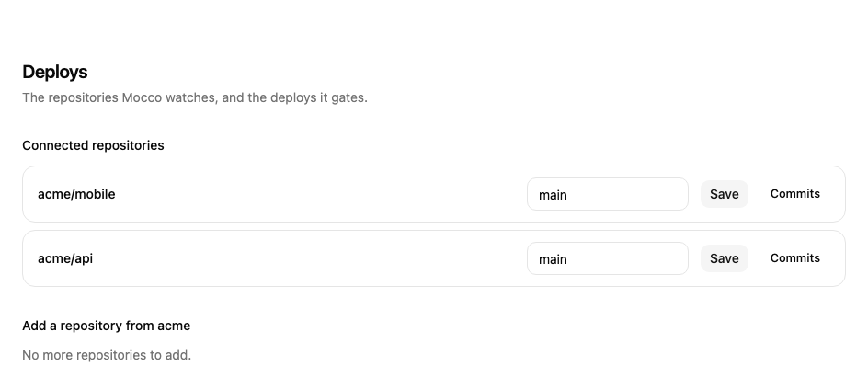Select the acme/mobile repository name
This screenshot has width=868, height=377.
coord(76,194)
